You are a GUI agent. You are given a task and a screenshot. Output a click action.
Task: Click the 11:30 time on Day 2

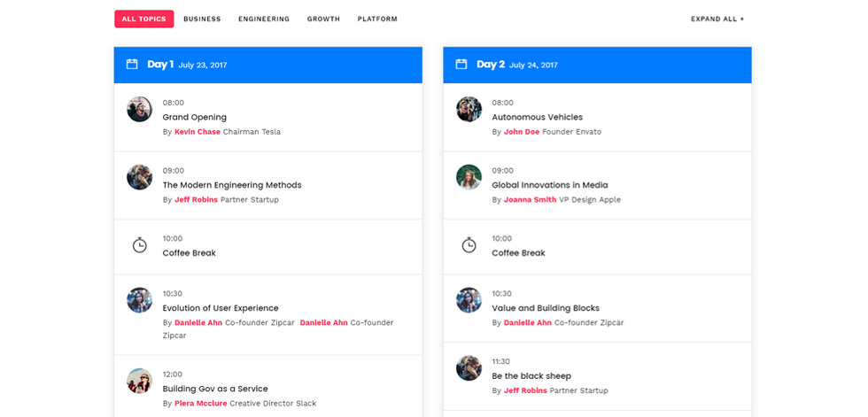(501, 362)
